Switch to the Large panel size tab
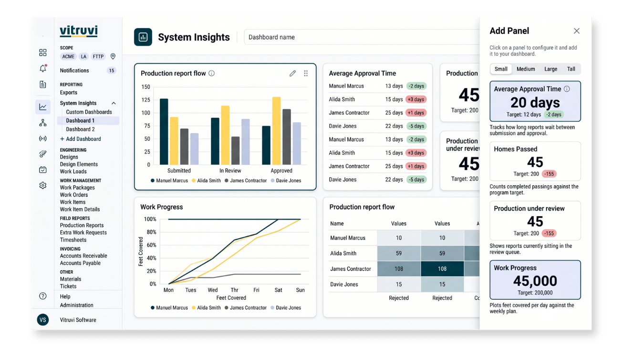This screenshot has height=358, width=644. click(551, 69)
